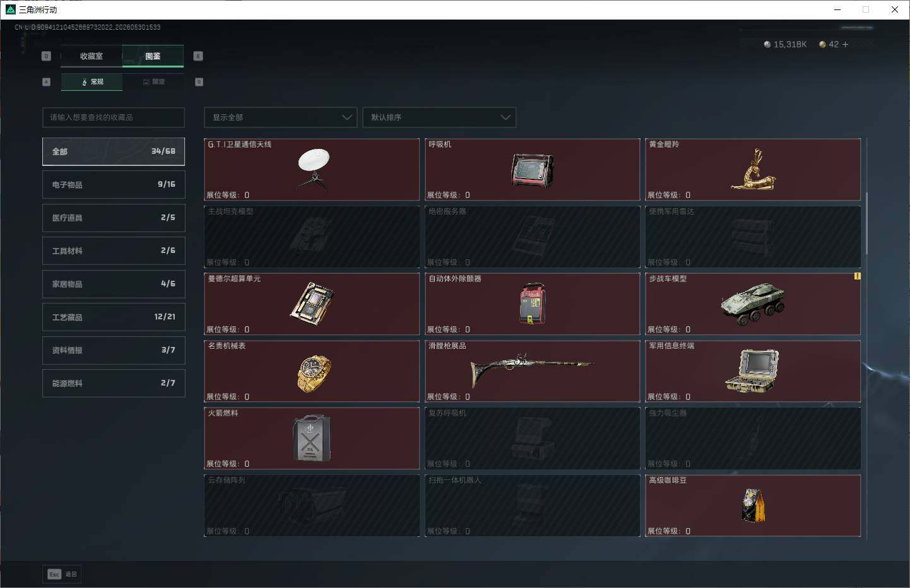Click the CN UID text at top left
Image resolution: width=910 pixels, height=588 pixels.
point(88,27)
